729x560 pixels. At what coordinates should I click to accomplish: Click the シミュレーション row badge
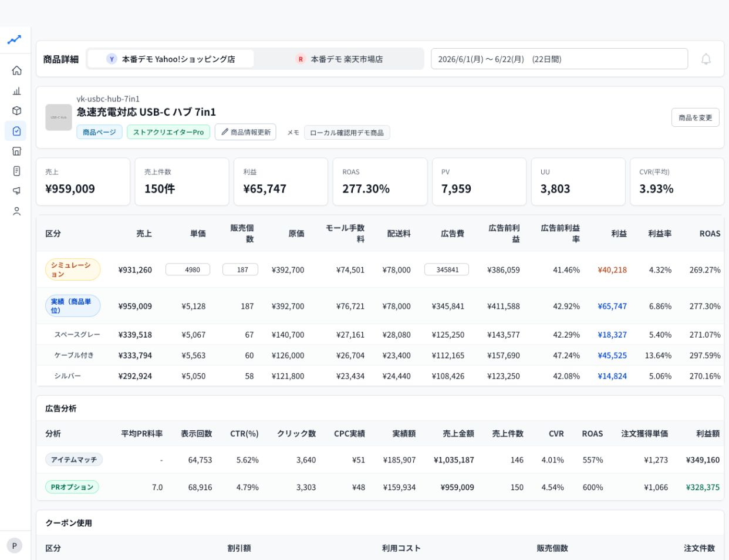(73, 269)
